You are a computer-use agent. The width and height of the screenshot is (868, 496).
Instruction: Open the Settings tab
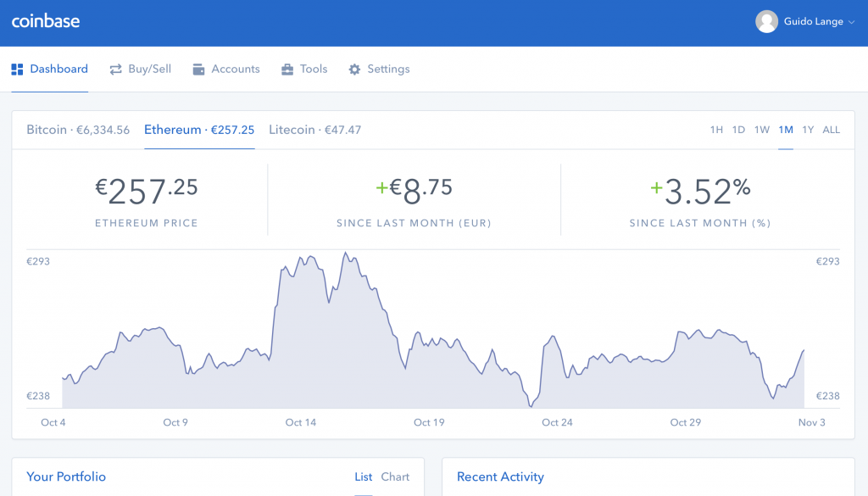pos(379,70)
